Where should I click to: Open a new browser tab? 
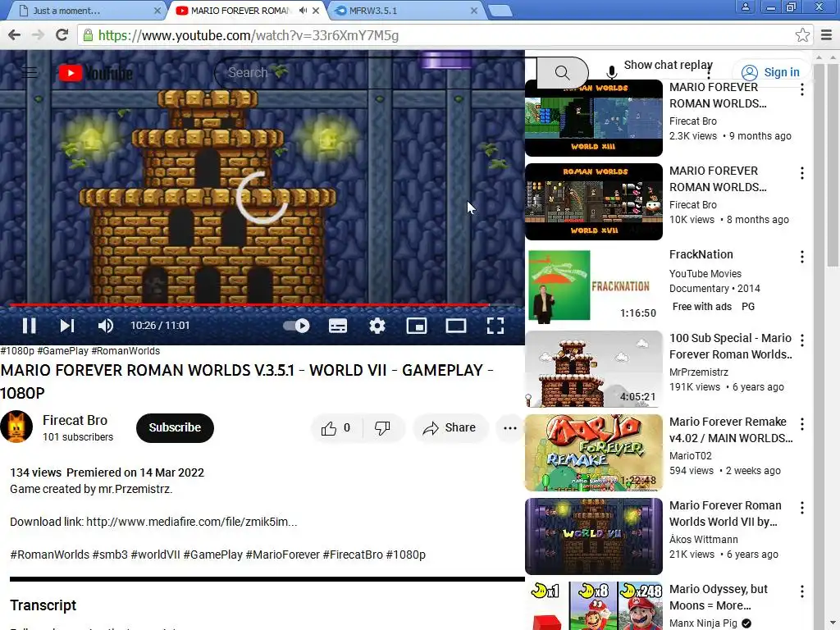[500, 11]
